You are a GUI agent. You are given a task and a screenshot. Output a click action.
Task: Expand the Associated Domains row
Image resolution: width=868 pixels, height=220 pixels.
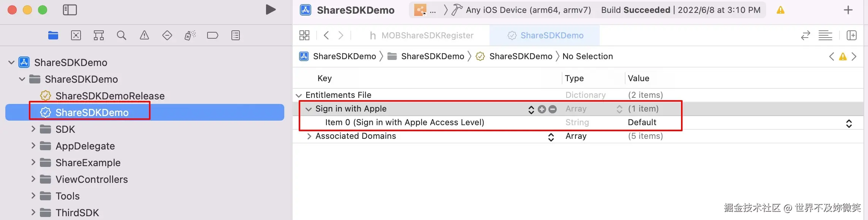(x=309, y=136)
